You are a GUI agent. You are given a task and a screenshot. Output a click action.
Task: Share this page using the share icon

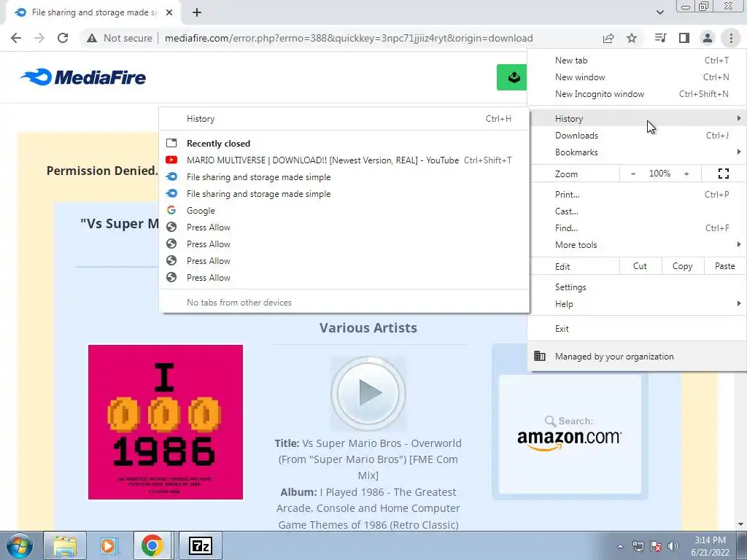608,38
